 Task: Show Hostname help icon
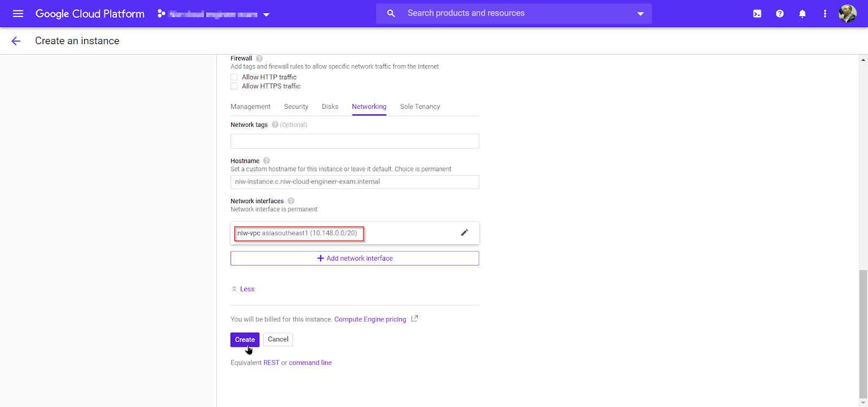click(266, 161)
